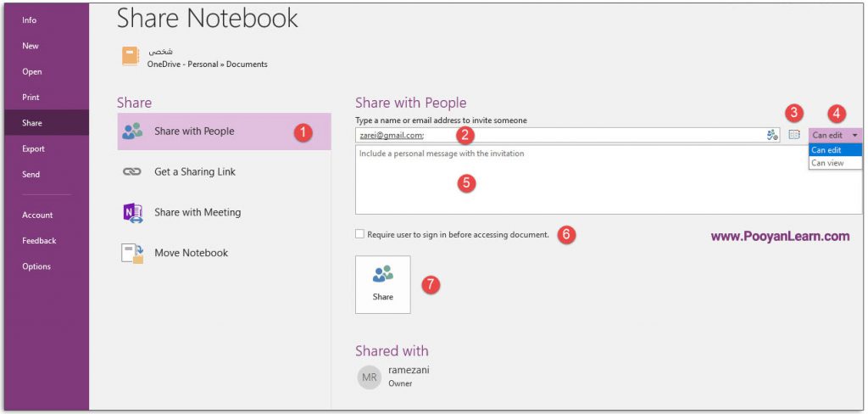Open the Feedback page
Image resolution: width=868 pixels, height=414 pixels.
(x=39, y=241)
